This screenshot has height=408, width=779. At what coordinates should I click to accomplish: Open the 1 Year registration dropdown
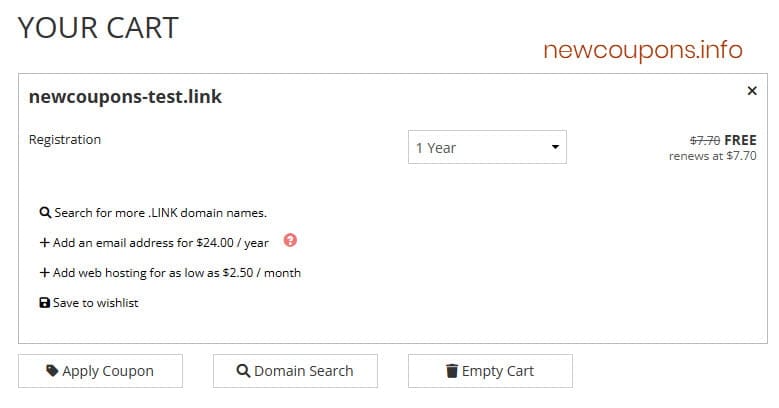click(486, 148)
